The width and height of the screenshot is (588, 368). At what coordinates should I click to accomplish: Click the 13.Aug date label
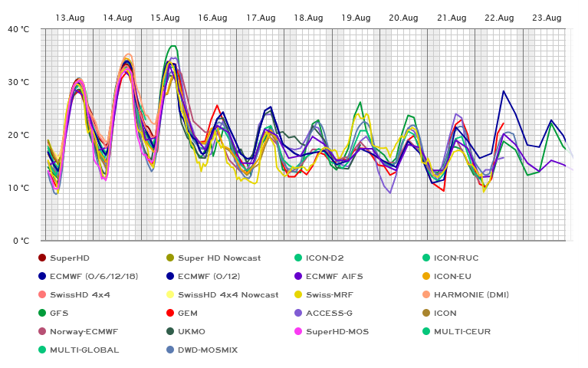coord(70,18)
